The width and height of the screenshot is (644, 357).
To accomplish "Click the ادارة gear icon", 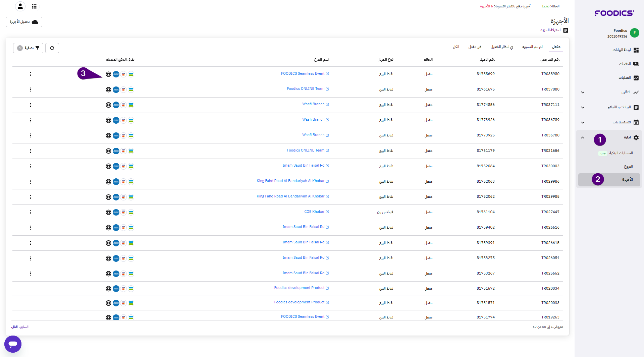I will [x=636, y=137].
